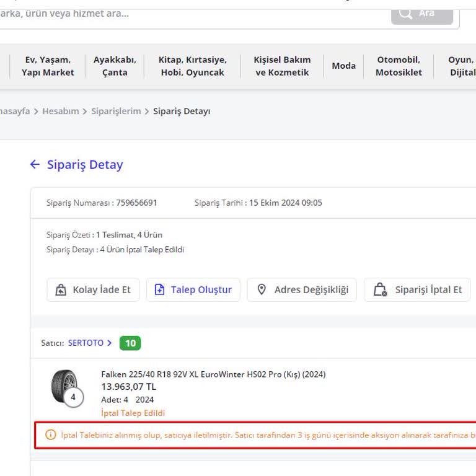
Task: Open the Kişisel Bakım ve Kozmetik category
Action: point(282,66)
